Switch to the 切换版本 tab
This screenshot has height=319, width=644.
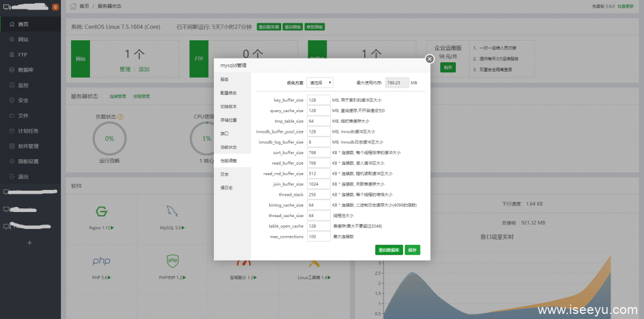[233, 106]
